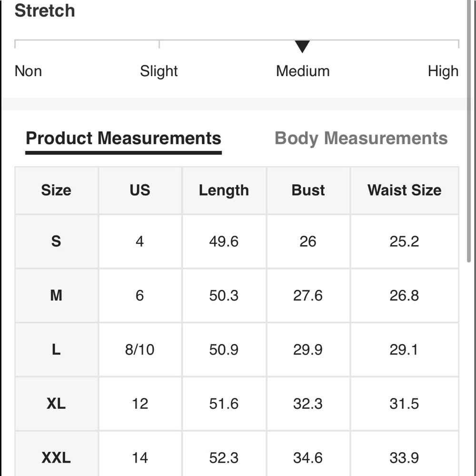Click the High stretch label
This screenshot has width=476, height=476.
coord(443,71)
